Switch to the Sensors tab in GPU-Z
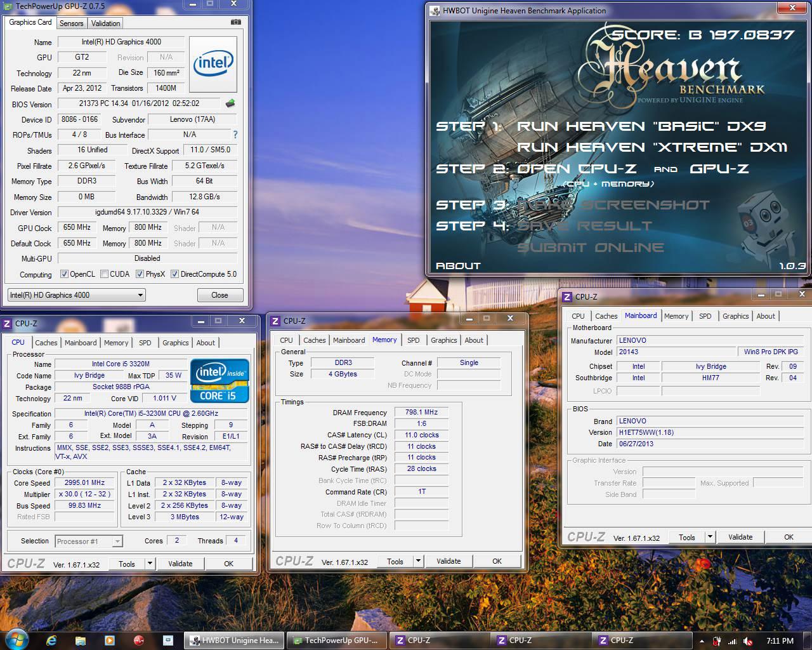Viewport: 812px width, 650px height. tap(71, 23)
